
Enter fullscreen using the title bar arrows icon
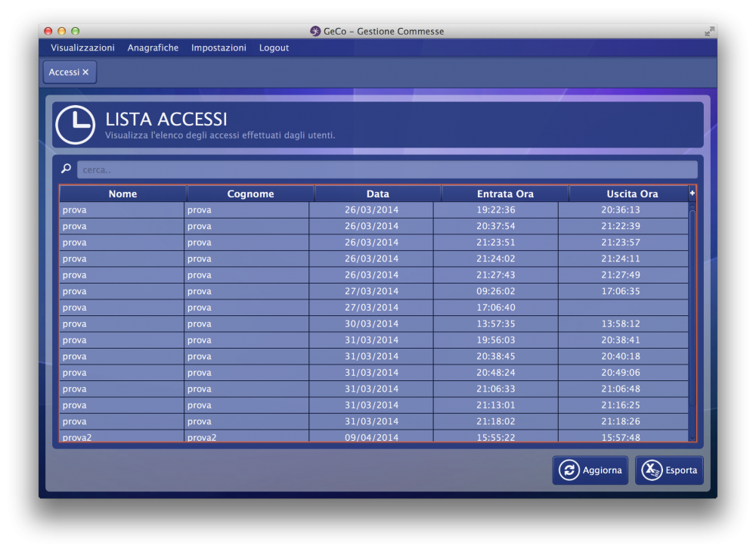708,31
